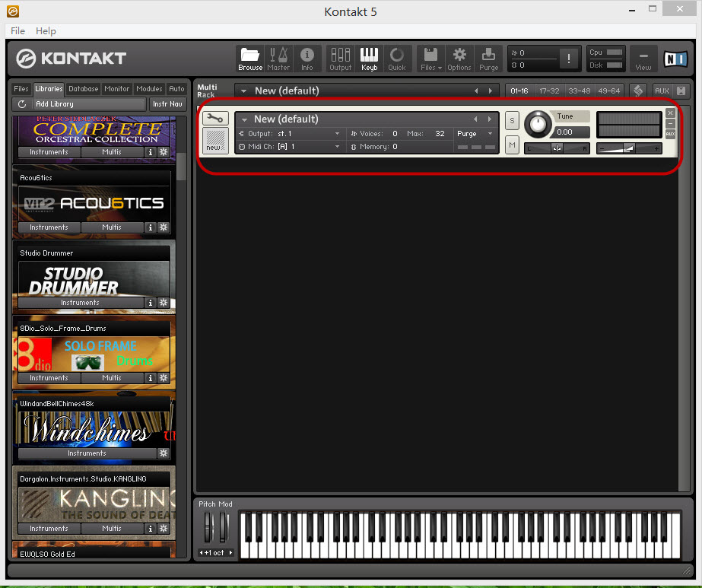Switch to the Modules tab
The width and height of the screenshot is (702, 588).
point(149,89)
